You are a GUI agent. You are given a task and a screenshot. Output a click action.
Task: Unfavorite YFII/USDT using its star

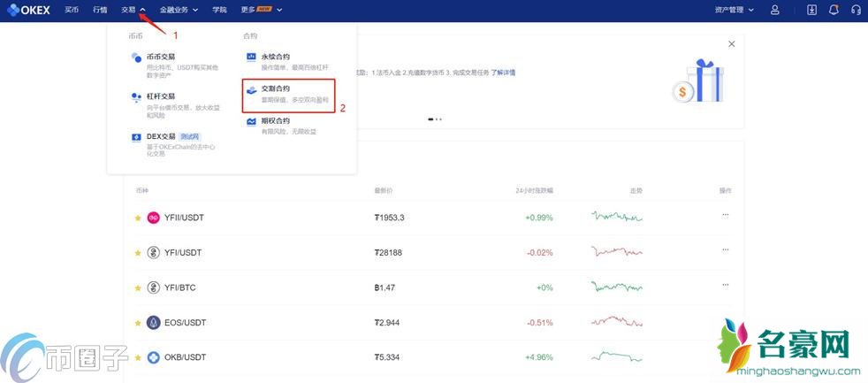pos(137,218)
